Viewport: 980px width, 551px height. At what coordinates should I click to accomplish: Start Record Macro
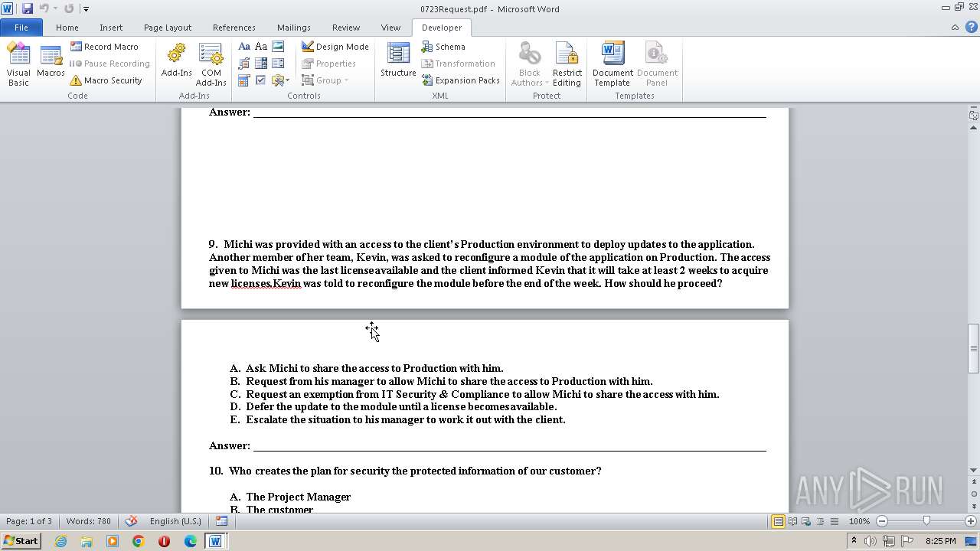click(x=104, y=47)
